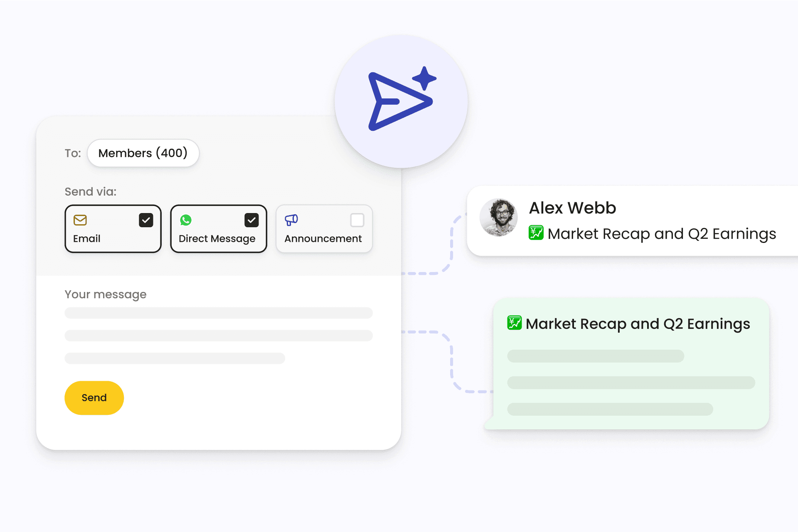Click the chart emoji in the green bubble
Image resolution: width=798 pixels, height=532 pixels.
514,323
